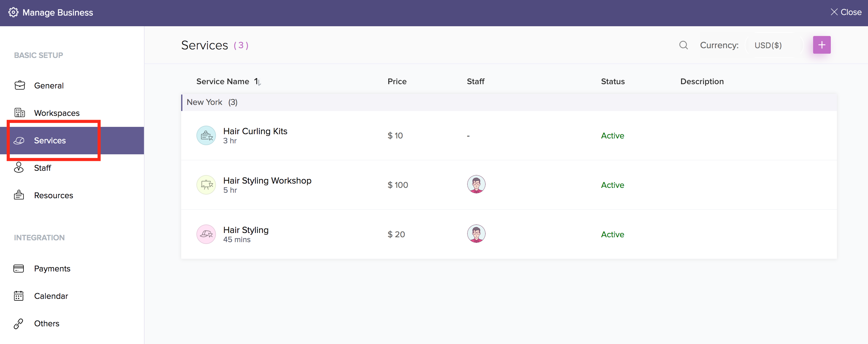The image size is (868, 344).
Task: Open General in the sidebar
Action: pos(48,86)
